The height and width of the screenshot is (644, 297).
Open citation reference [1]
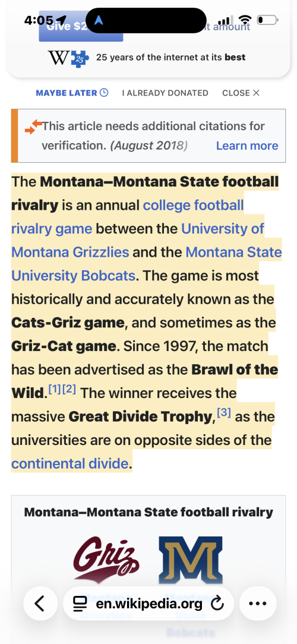point(55,389)
